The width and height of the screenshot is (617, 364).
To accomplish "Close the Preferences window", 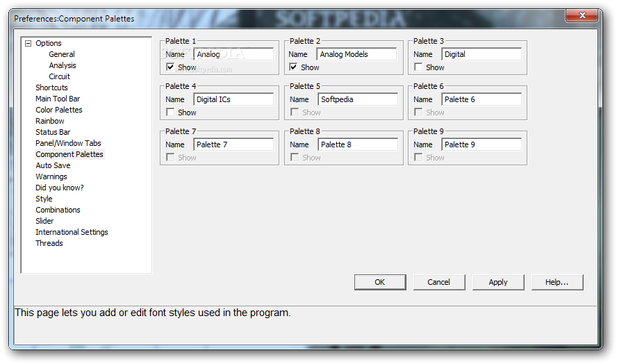I will (582, 15).
